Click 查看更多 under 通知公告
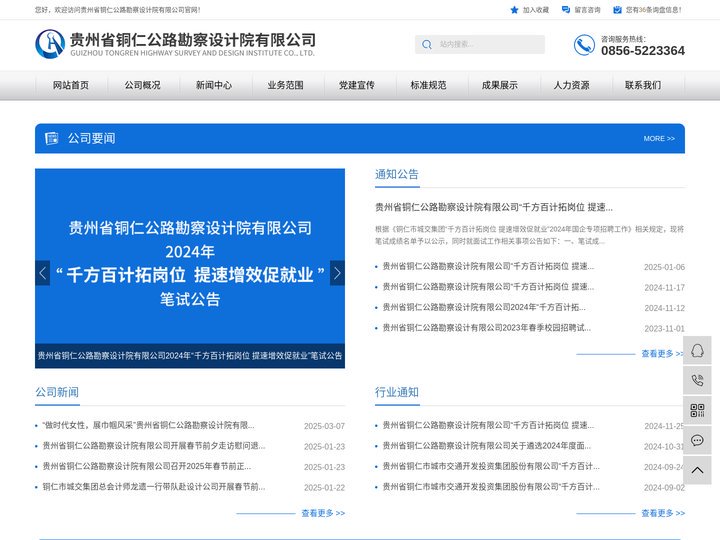This screenshot has width=720, height=540. coord(662,354)
